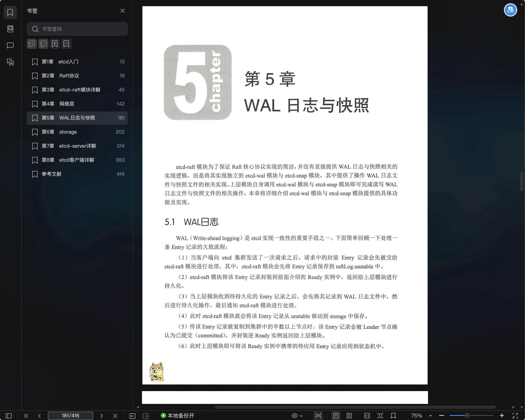The height and width of the screenshot is (420, 525).
Task: Jump to bookmark 第6章 storage
Action: pyautogui.click(x=77, y=132)
